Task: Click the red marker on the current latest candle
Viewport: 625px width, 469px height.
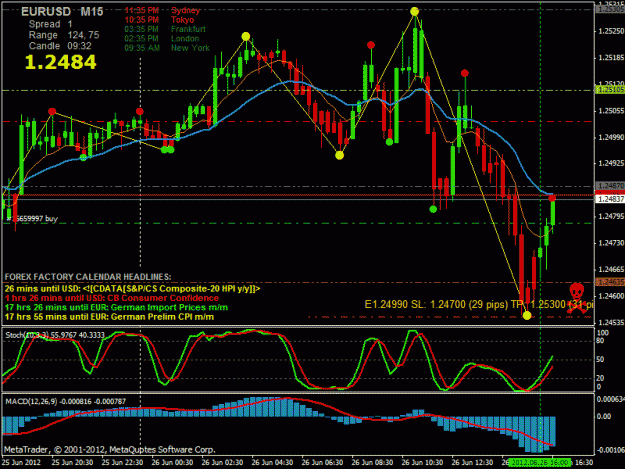Action: point(552,198)
